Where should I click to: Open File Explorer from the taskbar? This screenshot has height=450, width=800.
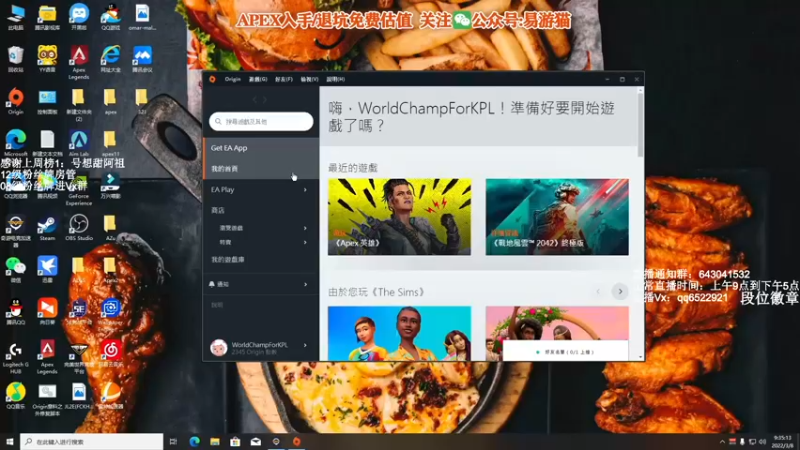pos(215,442)
